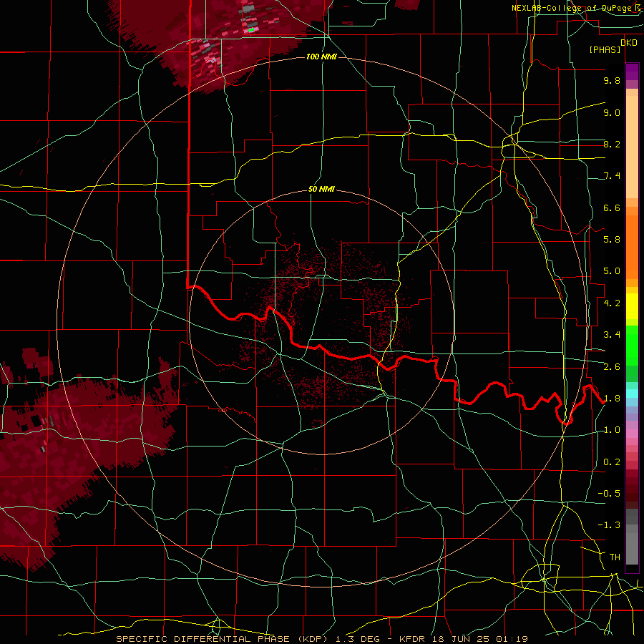Click the 9.8 value on the color scale
Image resolution: width=644 pixels, height=644 pixels.
(612, 80)
